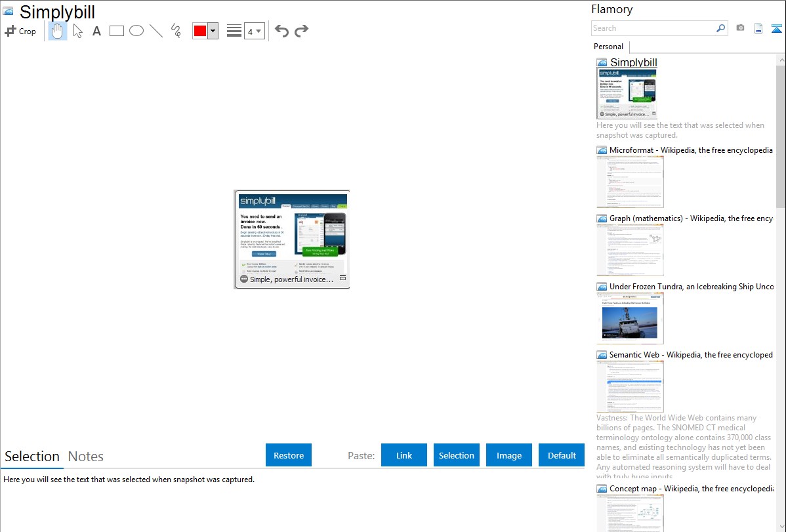The width and height of the screenshot is (786, 532).
Task: Click the scrollbar up arrow in sidebar
Action: 781,60
